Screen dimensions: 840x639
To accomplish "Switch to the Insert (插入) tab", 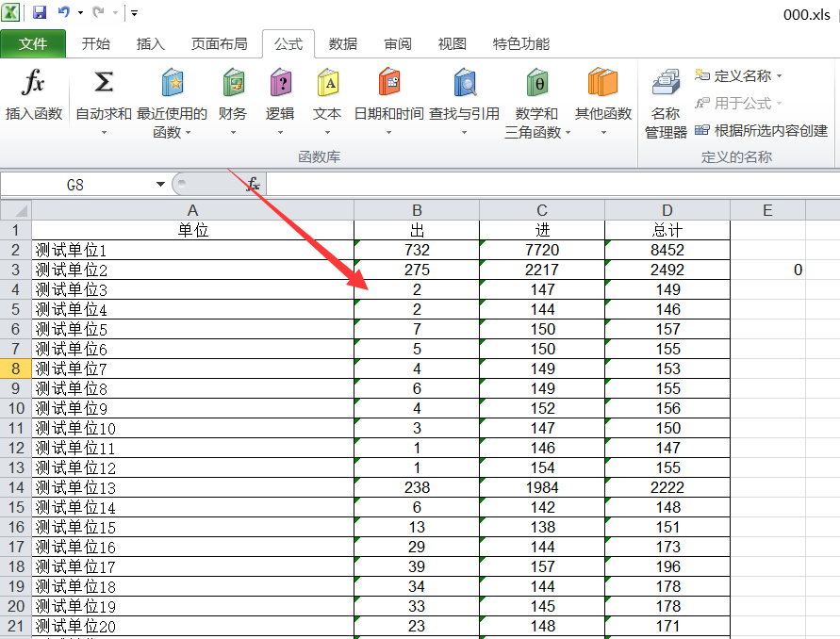I will pos(151,44).
